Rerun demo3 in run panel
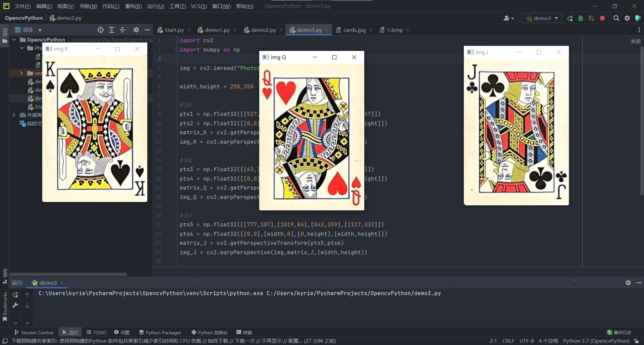Image resolution: width=644 pixels, height=345 pixels. pos(15,295)
